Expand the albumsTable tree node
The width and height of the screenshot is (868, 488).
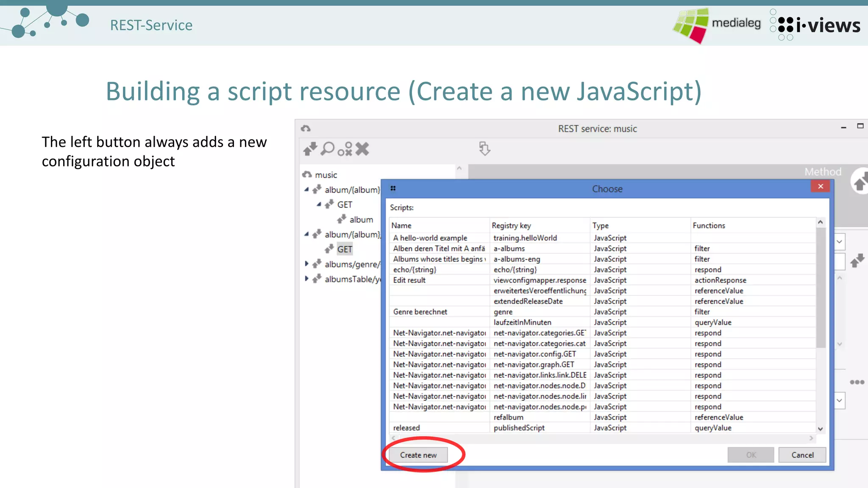(306, 278)
